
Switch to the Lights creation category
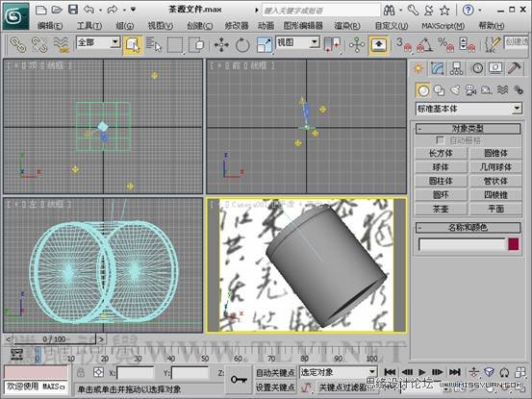[455, 90]
